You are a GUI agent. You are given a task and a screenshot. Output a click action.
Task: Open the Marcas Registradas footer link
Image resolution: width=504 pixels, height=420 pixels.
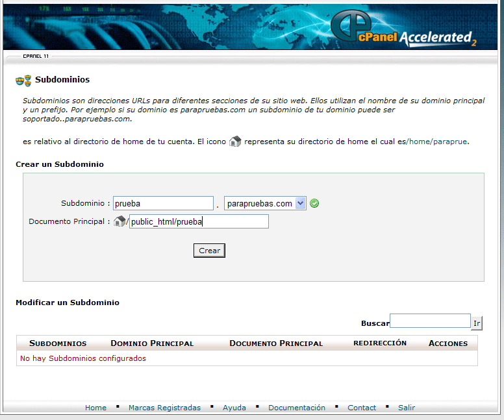click(x=164, y=408)
